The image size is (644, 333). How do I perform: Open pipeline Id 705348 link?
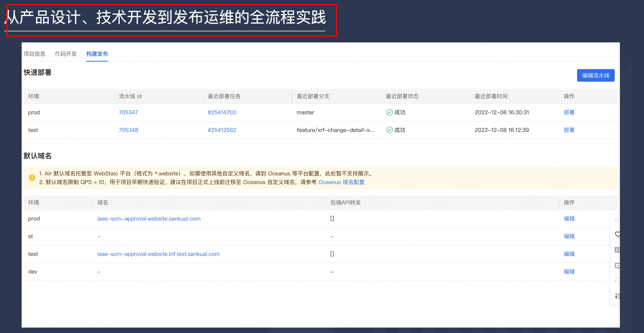(128, 130)
